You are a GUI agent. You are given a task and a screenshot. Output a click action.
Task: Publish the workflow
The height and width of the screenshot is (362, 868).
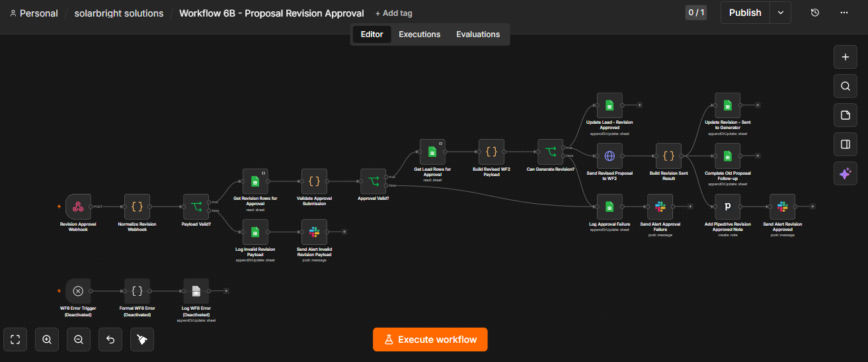coord(745,13)
